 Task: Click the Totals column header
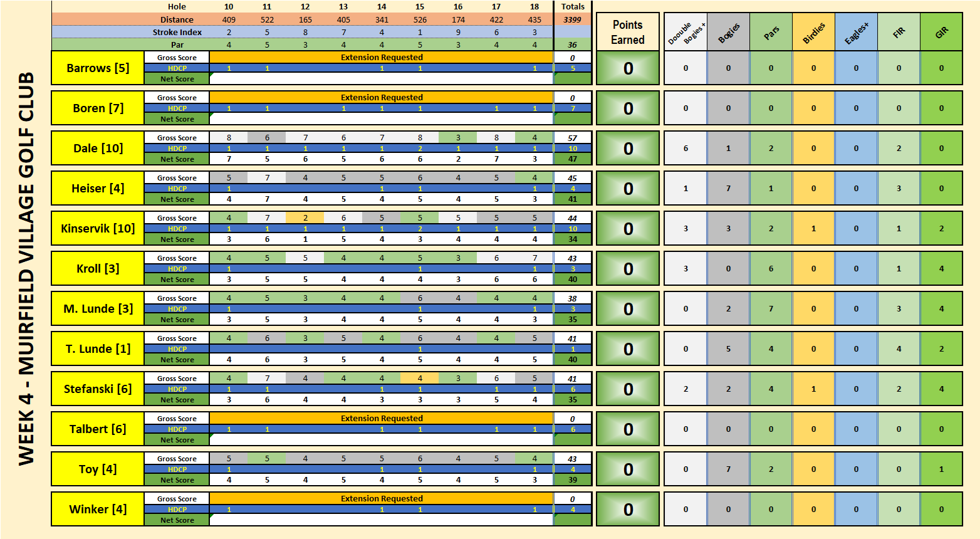572,7
